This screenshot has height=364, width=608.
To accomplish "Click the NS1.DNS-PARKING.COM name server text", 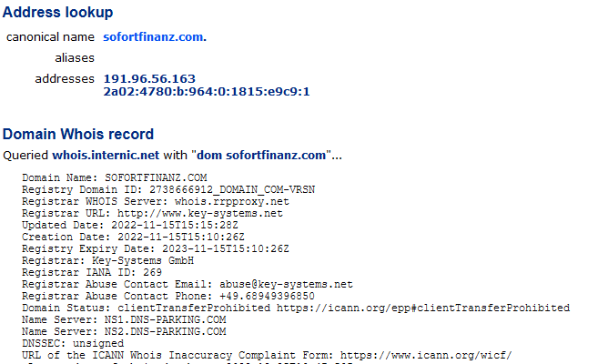I will tap(165, 319).
